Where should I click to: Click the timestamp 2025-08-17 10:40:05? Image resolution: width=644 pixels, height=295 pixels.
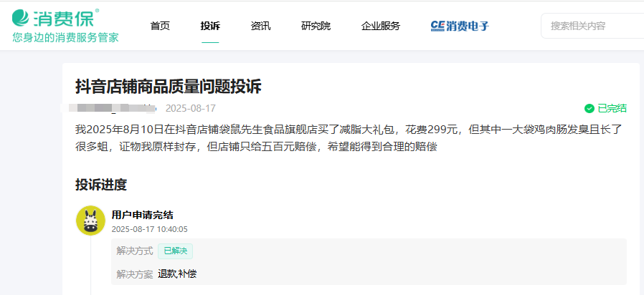point(149,229)
